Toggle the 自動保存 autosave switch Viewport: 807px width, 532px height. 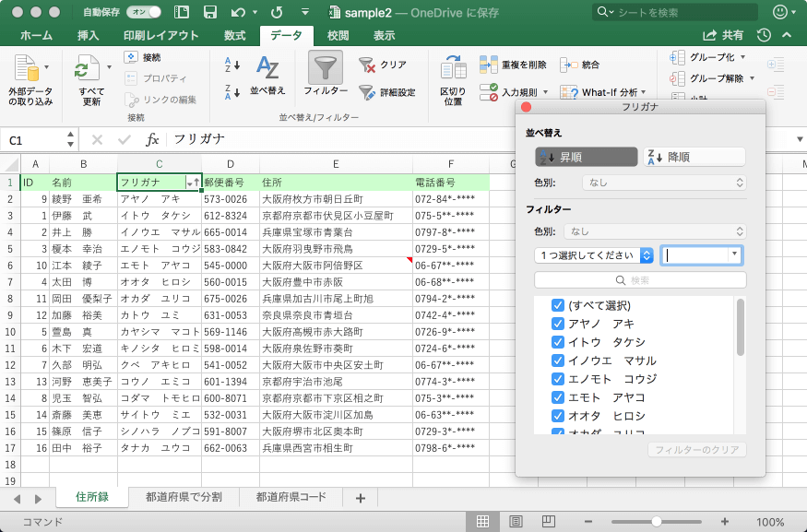pyautogui.click(x=144, y=12)
